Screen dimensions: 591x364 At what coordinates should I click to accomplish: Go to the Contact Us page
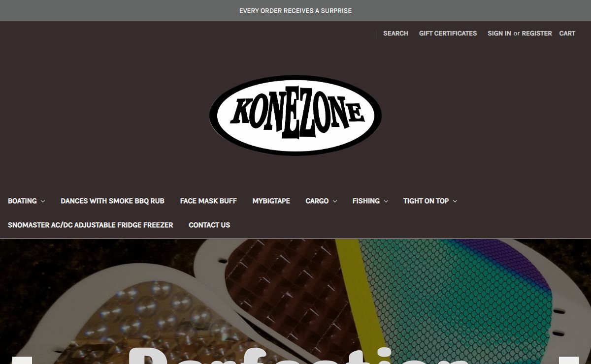[209, 225]
